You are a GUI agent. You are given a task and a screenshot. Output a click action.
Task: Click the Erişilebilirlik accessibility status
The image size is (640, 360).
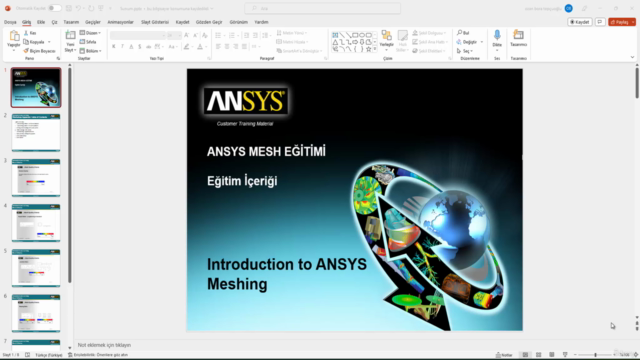98,355
